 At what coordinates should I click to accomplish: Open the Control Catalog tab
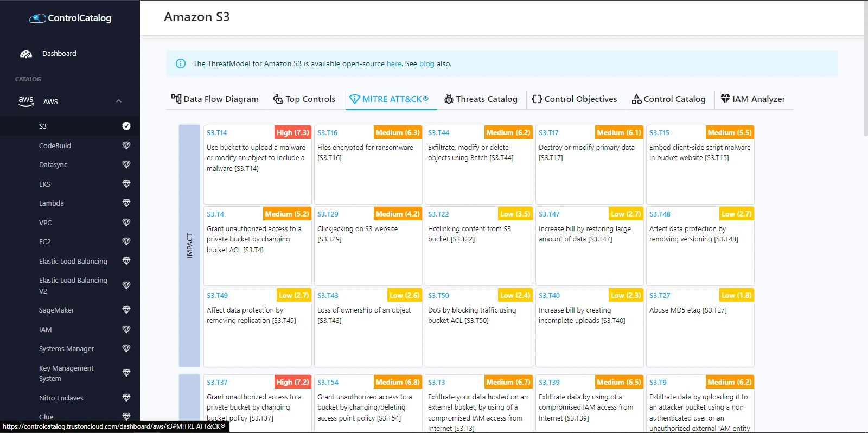[x=669, y=99]
